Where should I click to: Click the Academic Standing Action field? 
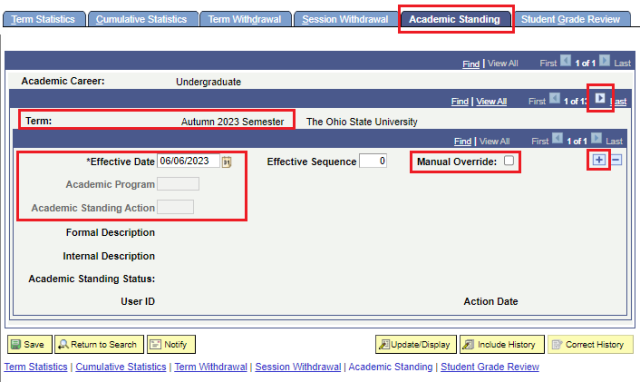pyautogui.click(x=176, y=207)
